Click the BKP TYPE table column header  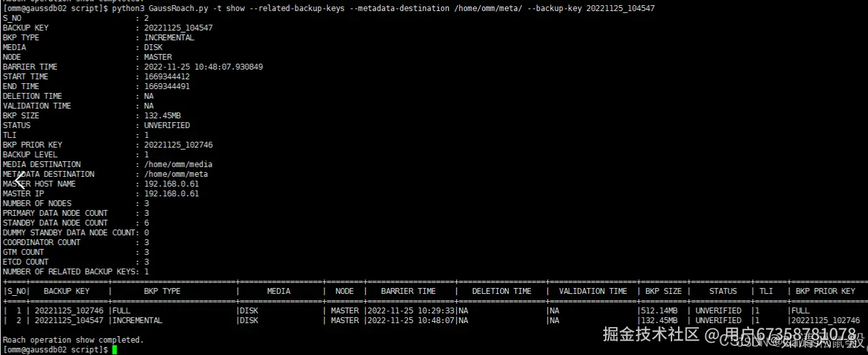tap(162, 291)
